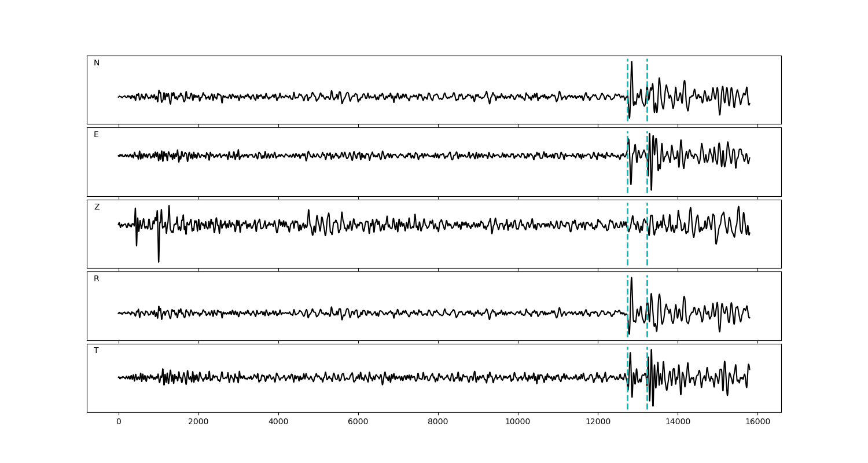This screenshot has height=463, width=868.
Task: Select the 14000 x-axis tick label
Action: point(678,422)
